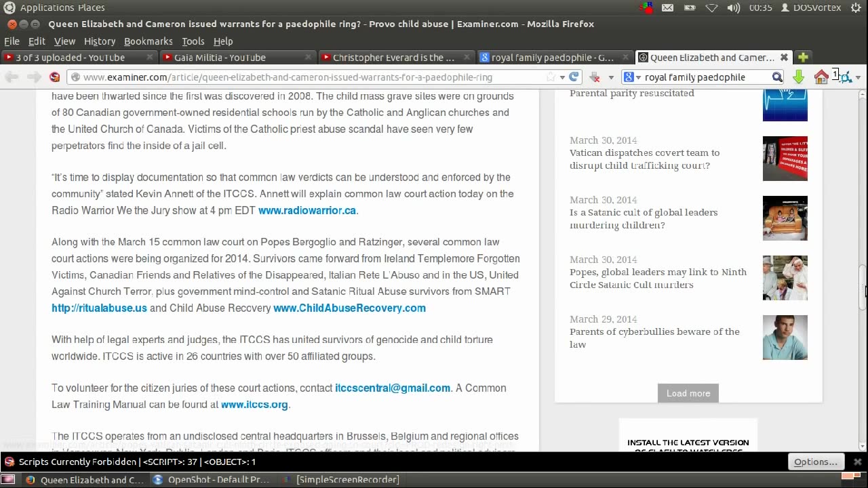
Task: Open the View menu
Action: [x=64, y=41]
